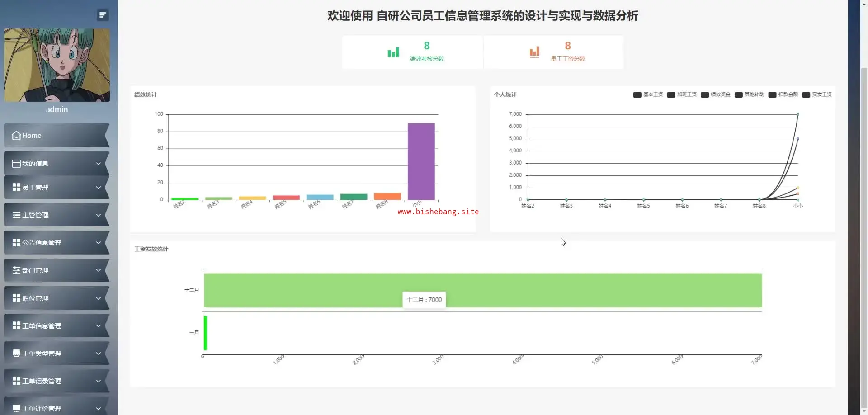Click the green 绩效考核总数 chart icon

393,52
